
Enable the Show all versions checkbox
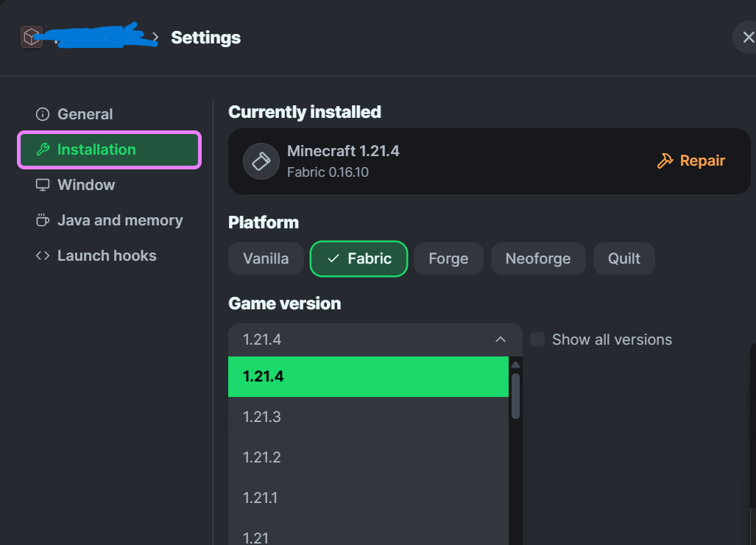[x=537, y=340]
